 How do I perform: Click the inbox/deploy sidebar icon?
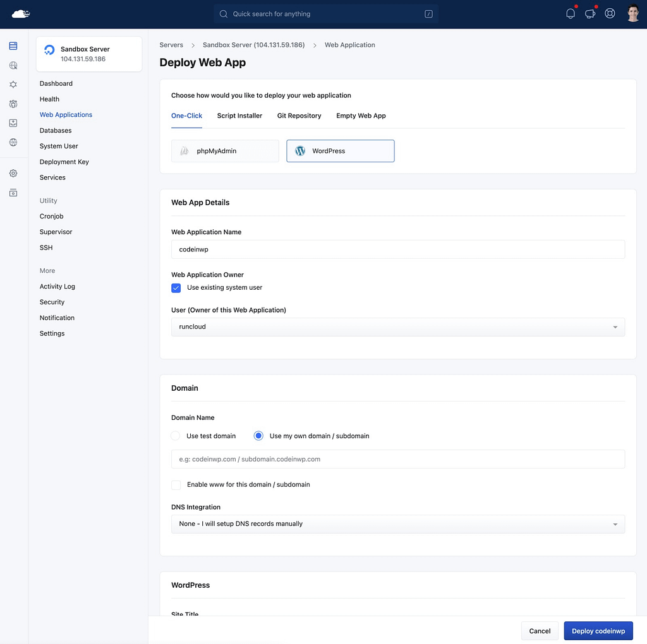(12, 122)
